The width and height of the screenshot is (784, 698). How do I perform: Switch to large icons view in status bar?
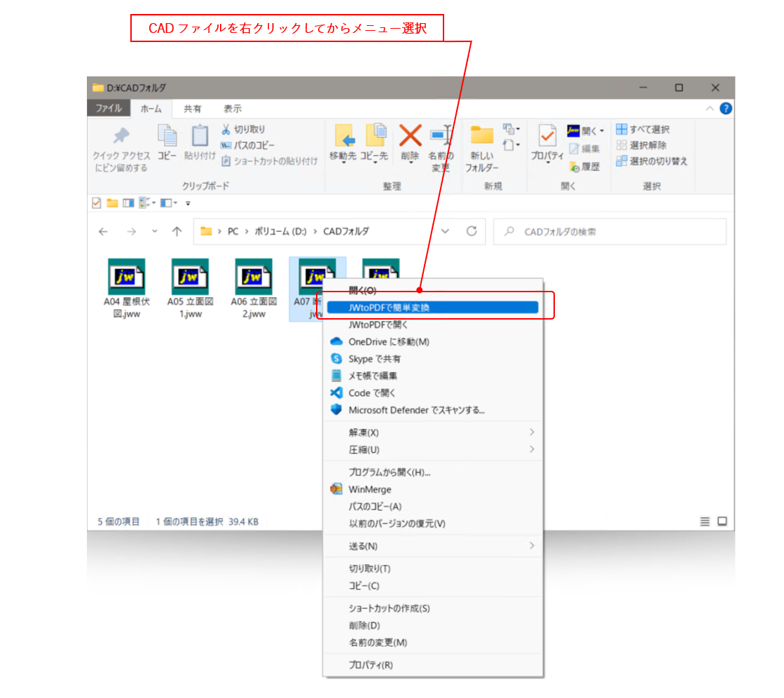[722, 522]
